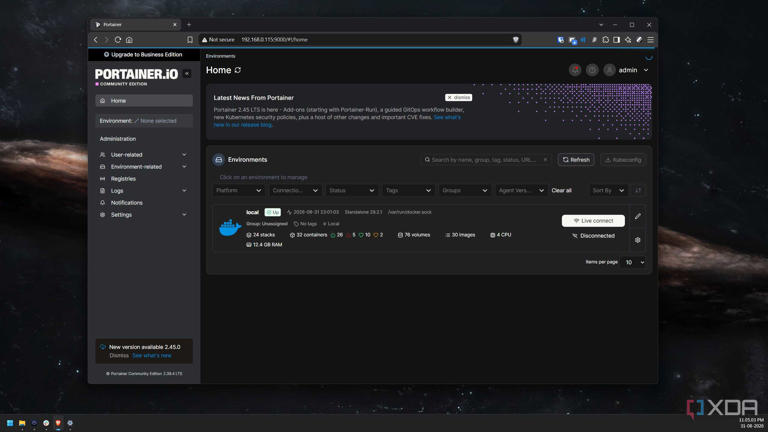The image size is (768, 432).
Task: Open the Status filter dropdown
Action: point(352,191)
